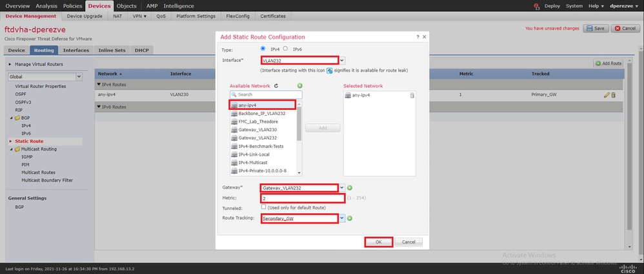The image size is (644, 274).
Task: Open the help question mark in dialog
Action: pyautogui.click(x=418, y=37)
